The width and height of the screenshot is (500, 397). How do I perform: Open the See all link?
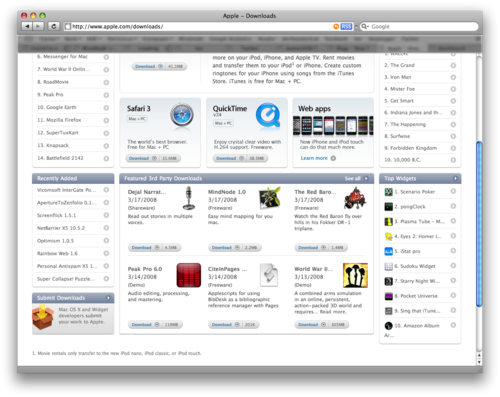coord(352,179)
